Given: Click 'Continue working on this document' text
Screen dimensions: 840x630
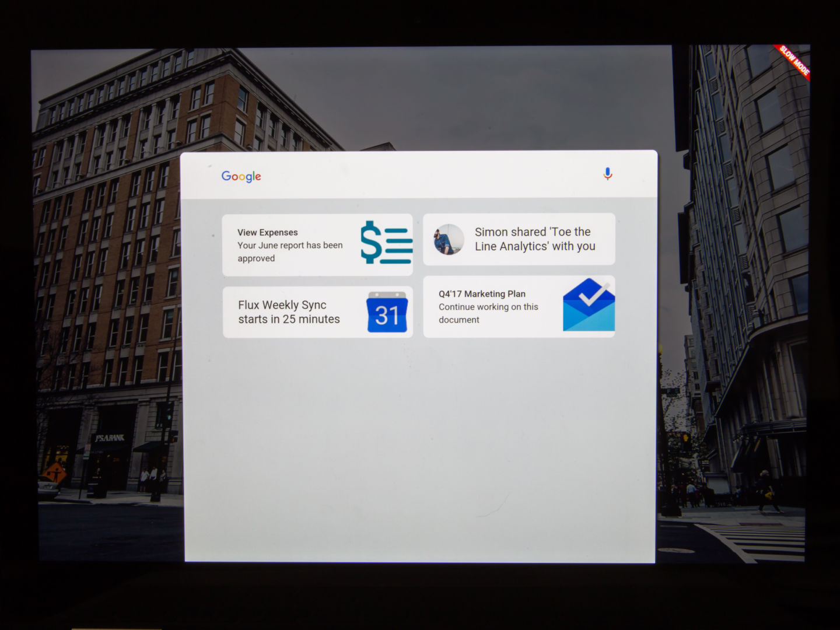Looking at the screenshot, I should [488, 313].
